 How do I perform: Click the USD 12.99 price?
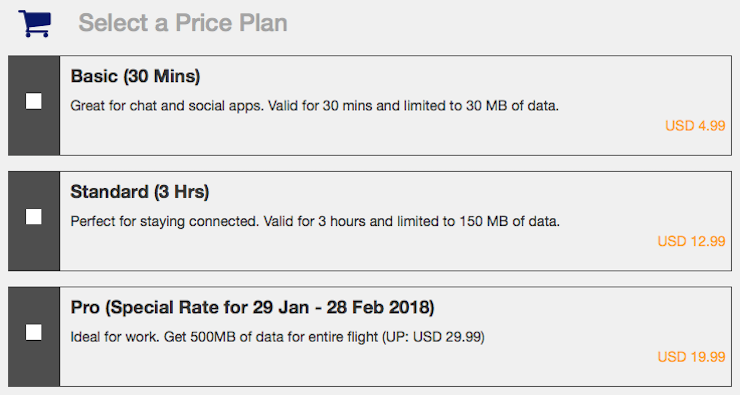coord(691,241)
